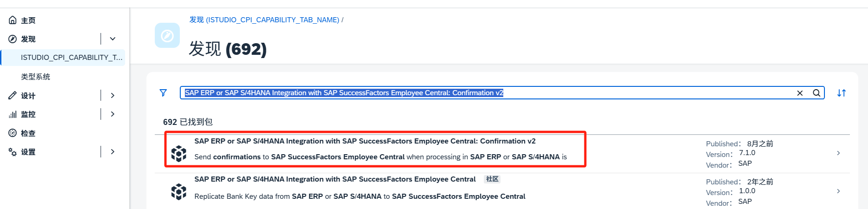This screenshot has width=868, height=209.
Task: Click the 发现 (692) page heading
Action: click(x=228, y=49)
